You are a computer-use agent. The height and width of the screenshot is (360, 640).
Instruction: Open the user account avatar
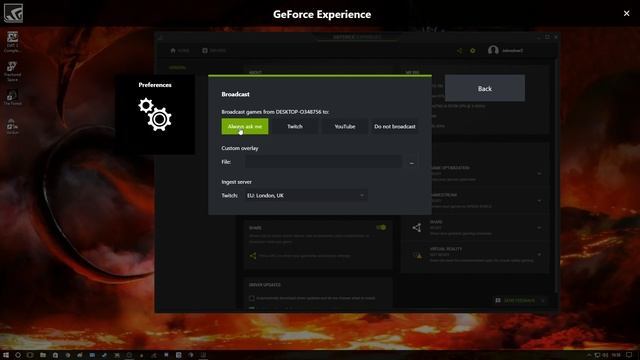[493, 51]
